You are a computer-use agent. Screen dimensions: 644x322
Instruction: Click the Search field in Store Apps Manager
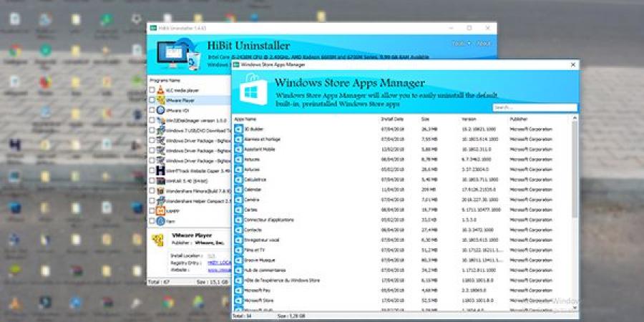click(x=535, y=107)
